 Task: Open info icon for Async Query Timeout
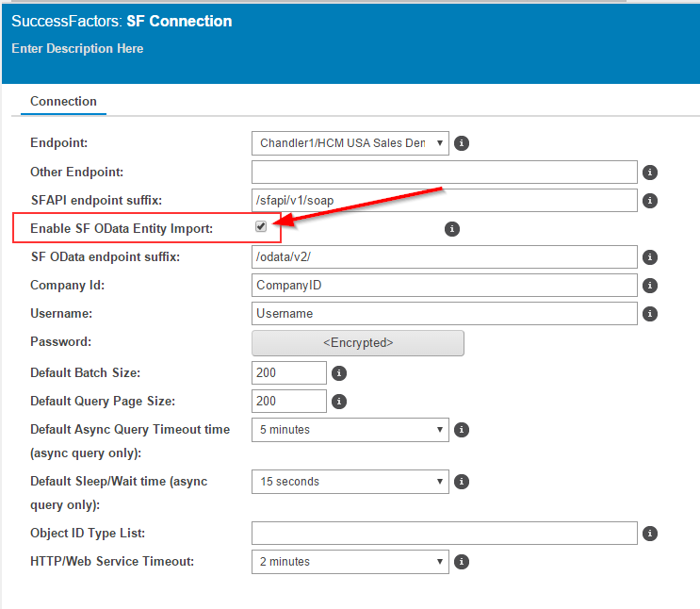pyautogui.click(x=461, y=430)
